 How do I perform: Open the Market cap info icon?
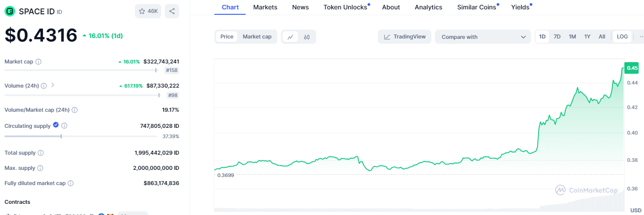point(38,62)
